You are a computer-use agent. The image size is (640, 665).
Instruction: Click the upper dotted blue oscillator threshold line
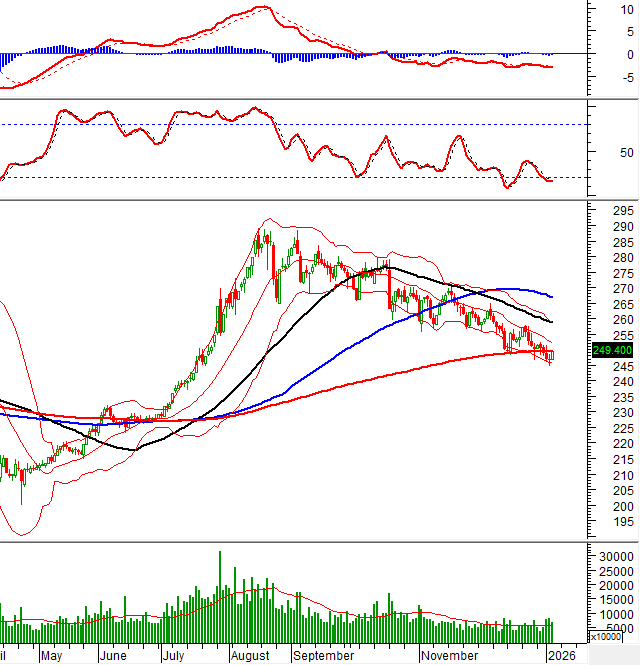pyautogui.click(x=300, y=124)
